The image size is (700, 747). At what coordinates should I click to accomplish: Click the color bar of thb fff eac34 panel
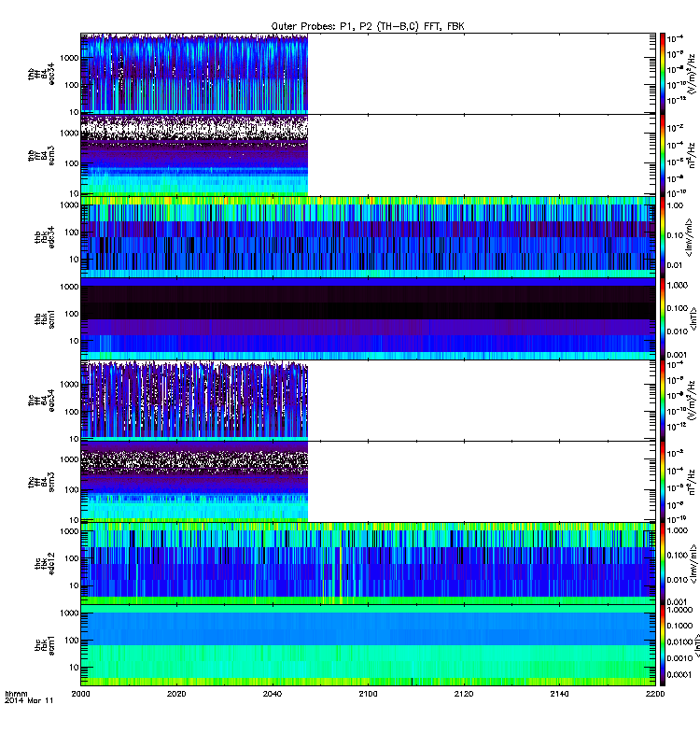pos(663,74)
